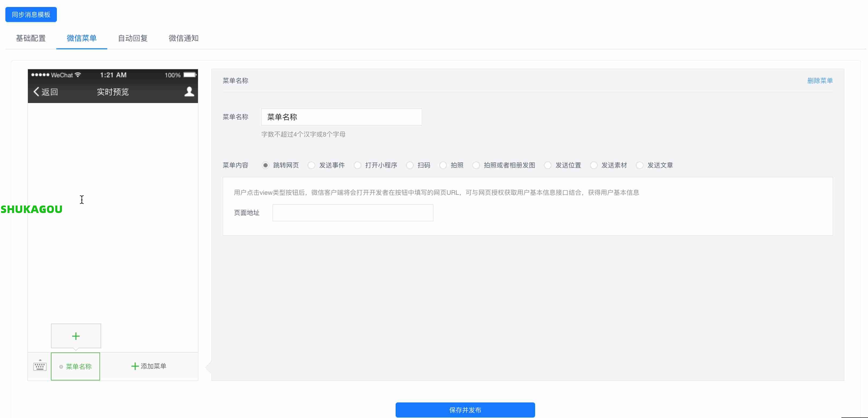868x418 pixels.
Task: Select the 拍照 option
Action: [443, 165]
